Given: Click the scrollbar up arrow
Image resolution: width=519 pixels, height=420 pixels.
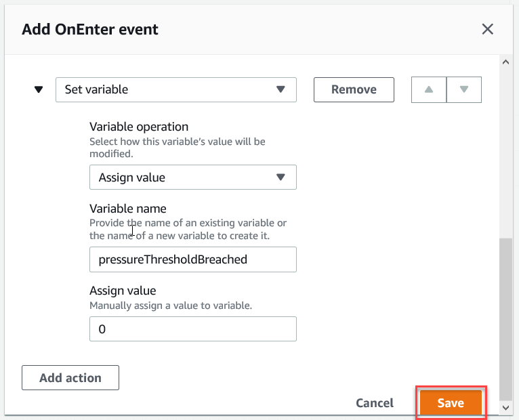Looking at the screenshot, I should click(x=505, y=62).
